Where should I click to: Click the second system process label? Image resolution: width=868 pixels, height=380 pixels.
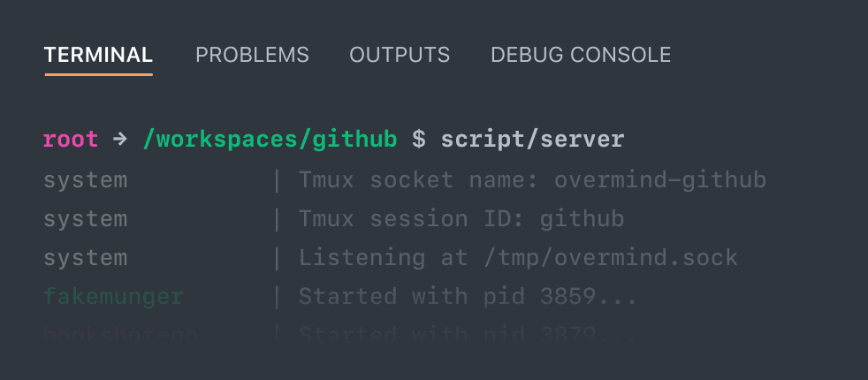tap(85, 219)
